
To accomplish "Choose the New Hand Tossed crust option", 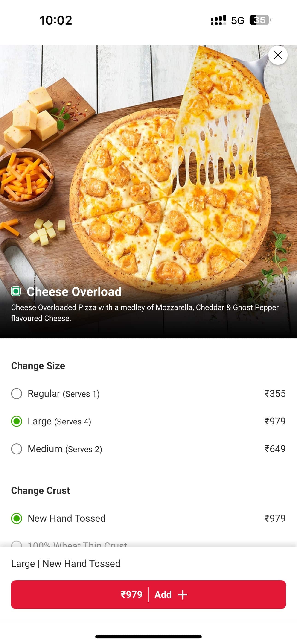I will tap(17, 518).
